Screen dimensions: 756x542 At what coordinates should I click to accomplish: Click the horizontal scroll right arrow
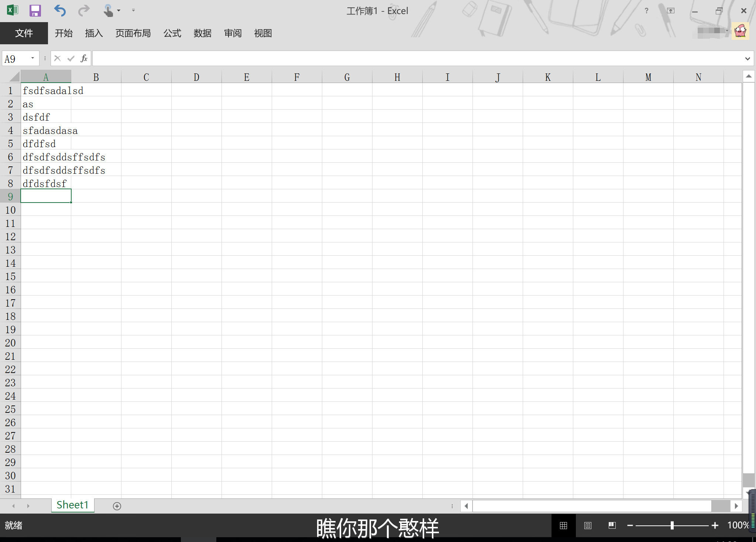click(736, 506)
